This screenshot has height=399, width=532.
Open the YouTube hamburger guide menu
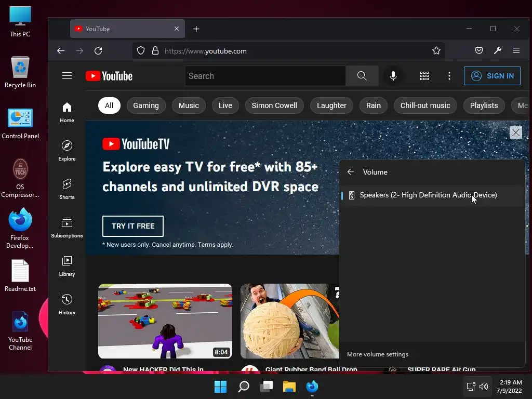click(67, 76)
